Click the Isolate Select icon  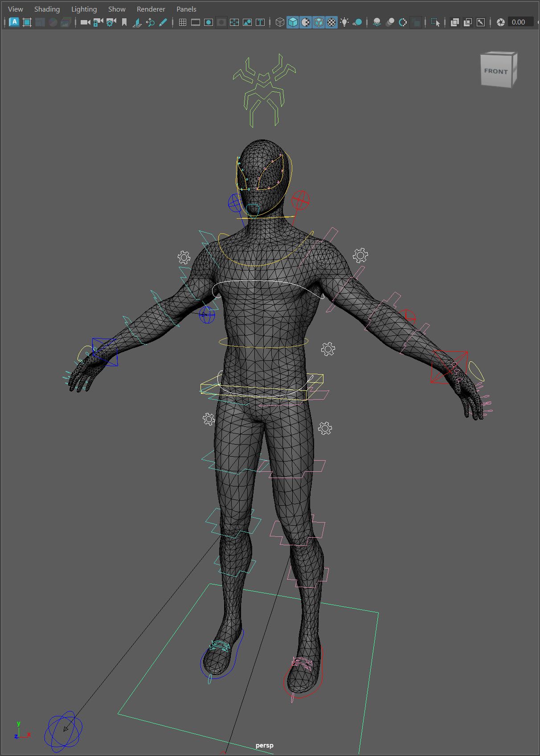435,22
